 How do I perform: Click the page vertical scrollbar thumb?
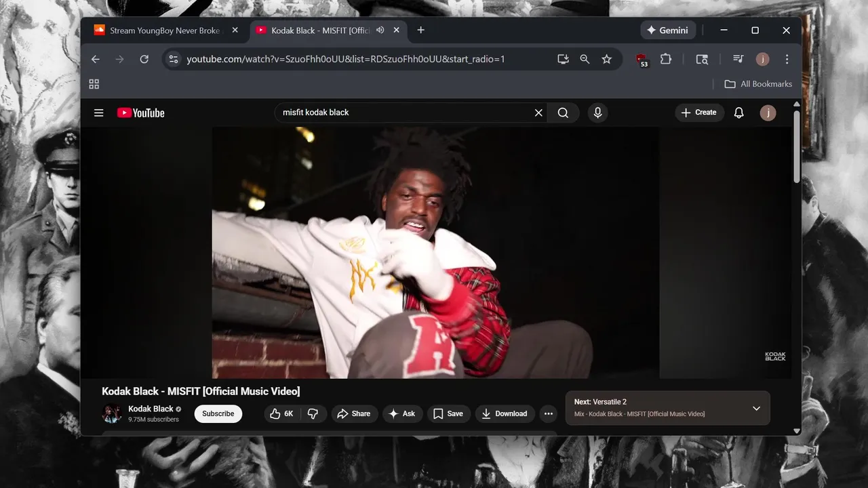click(x=797, y=146)
